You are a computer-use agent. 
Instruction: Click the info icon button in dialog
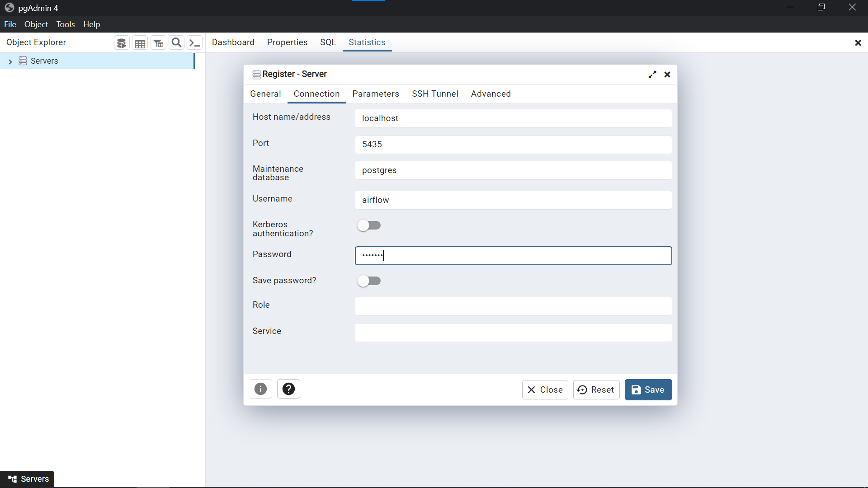coord(260,389)
